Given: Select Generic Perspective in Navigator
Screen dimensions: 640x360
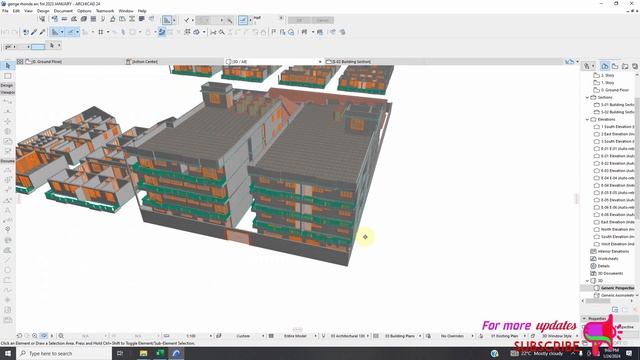Looking at the screenshot, I should [x=617, y=288].
